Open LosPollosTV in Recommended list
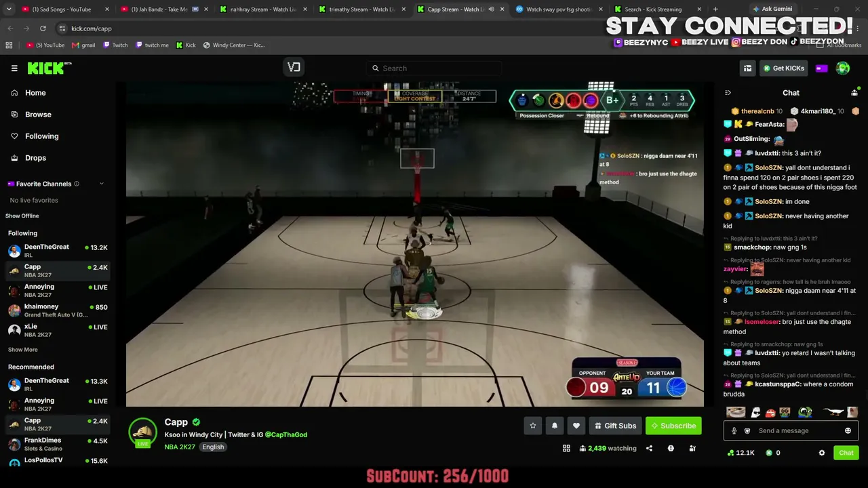 58,461
